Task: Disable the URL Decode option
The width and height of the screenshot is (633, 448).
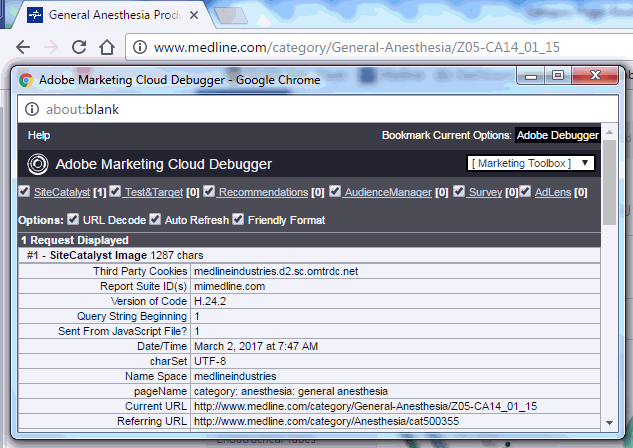Action: click(x=73, y=219)
